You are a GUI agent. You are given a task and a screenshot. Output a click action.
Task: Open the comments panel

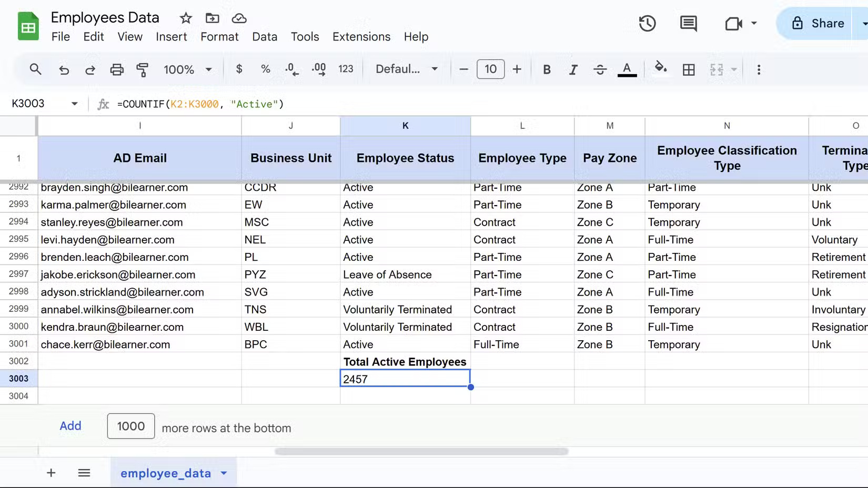[688, 23]
